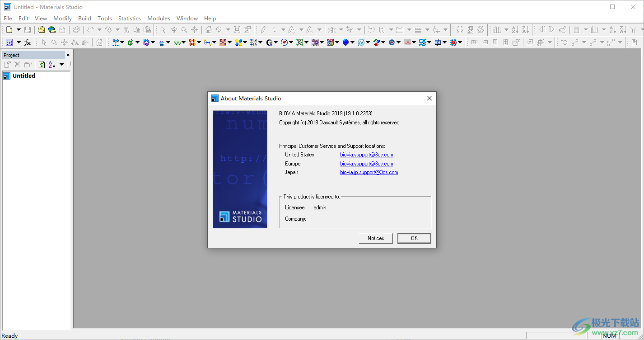
Task: Click the Ready status bar text
Action: coord(9,336)
